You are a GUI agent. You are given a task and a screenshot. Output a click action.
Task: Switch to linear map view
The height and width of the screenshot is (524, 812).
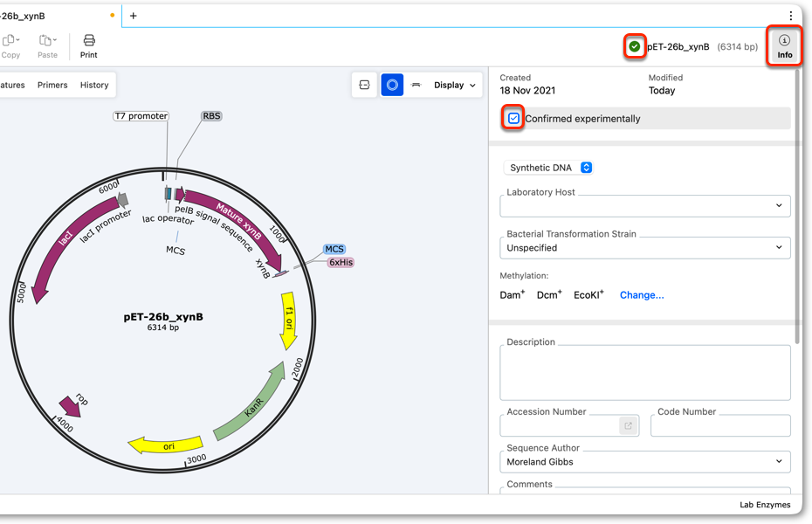tap(416, 85)
